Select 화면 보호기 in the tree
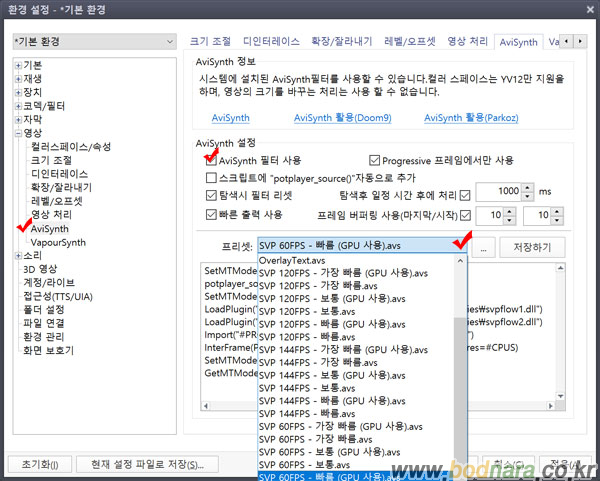 tap(48, 351)
